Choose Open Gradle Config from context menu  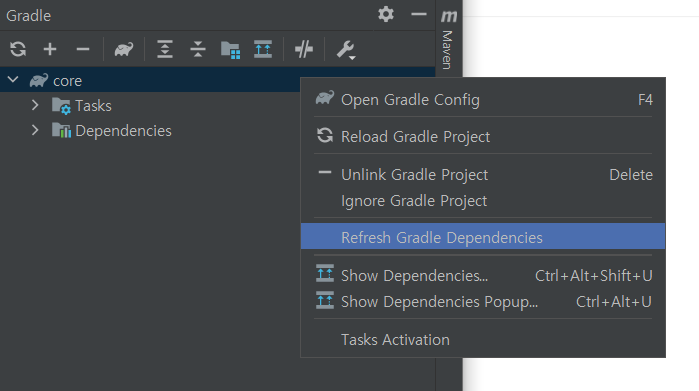(x=483, y=100)
